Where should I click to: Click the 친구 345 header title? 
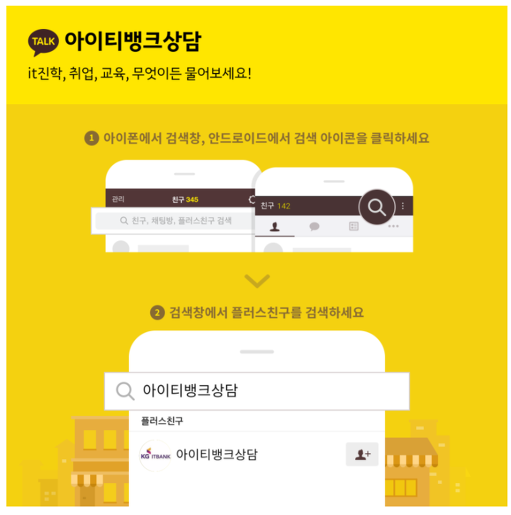(185, 200)
